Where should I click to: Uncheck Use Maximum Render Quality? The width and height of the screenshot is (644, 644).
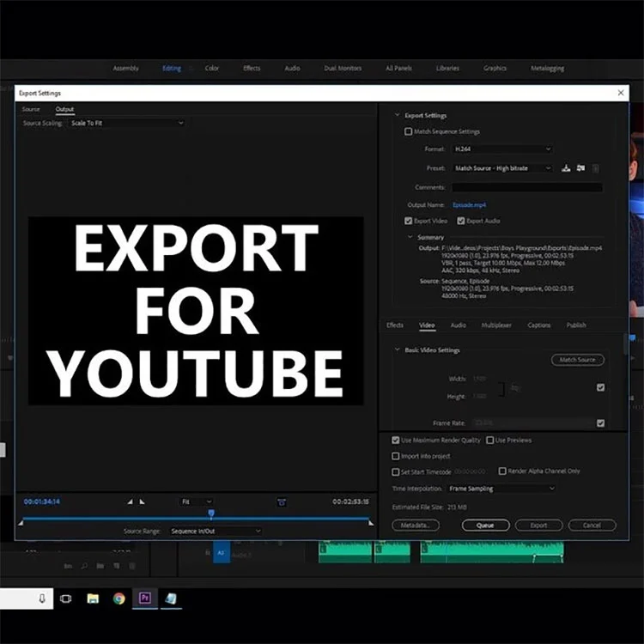[x=396, y=440]
